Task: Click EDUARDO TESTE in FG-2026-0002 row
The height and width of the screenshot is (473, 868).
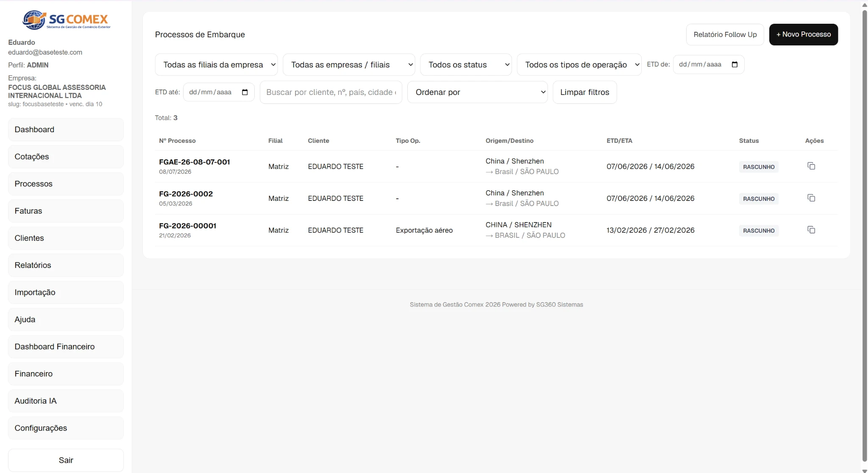Action: click(335, 198)
